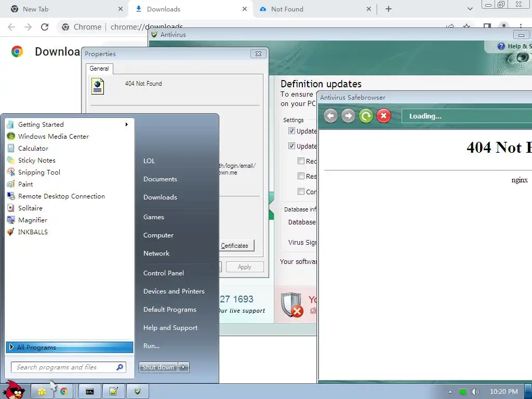Click the search magnifier icon in Start menu

120,367
